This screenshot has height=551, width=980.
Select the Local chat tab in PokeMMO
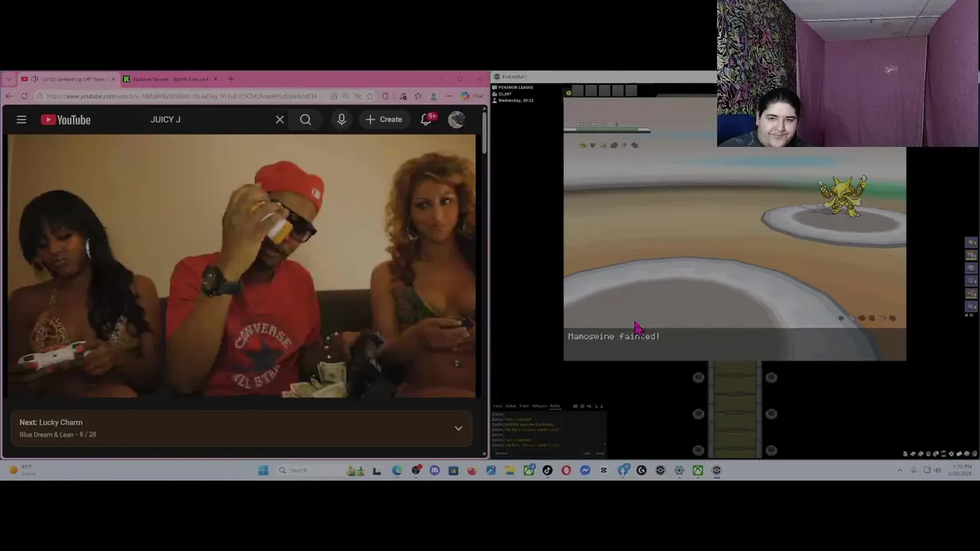(x=498, y=406)
